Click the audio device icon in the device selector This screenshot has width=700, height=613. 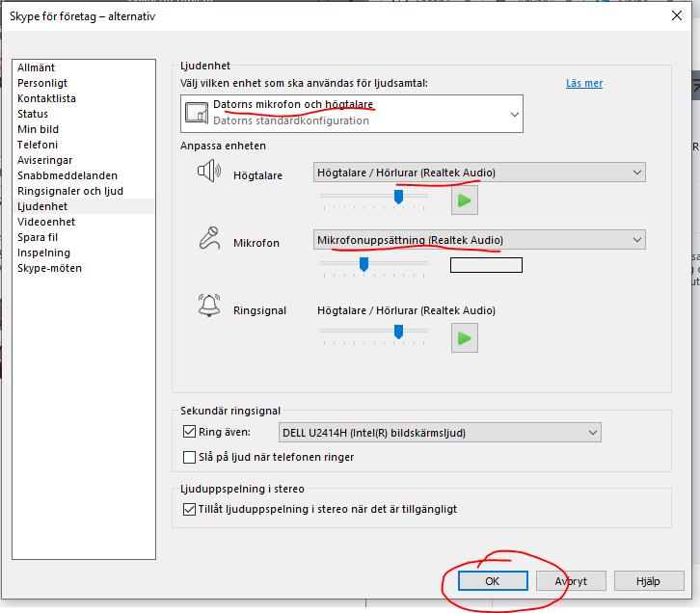coord(197,114)
